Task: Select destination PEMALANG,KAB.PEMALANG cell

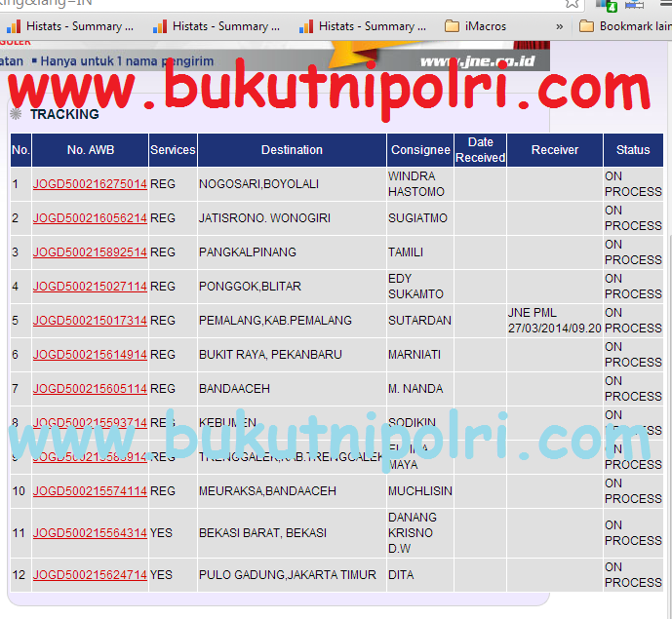Action: [292, 321]
